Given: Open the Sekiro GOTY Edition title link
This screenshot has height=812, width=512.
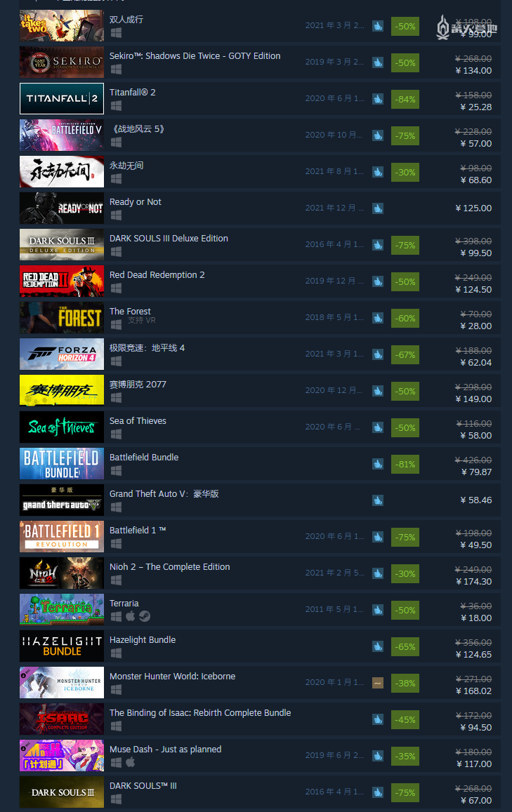Looking at the screenshot, I should click(x=195, y=56).
